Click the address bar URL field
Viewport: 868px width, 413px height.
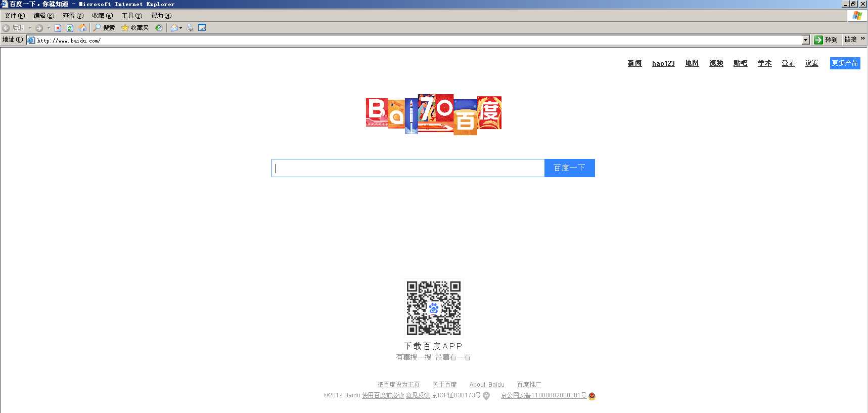coord(417,40)
